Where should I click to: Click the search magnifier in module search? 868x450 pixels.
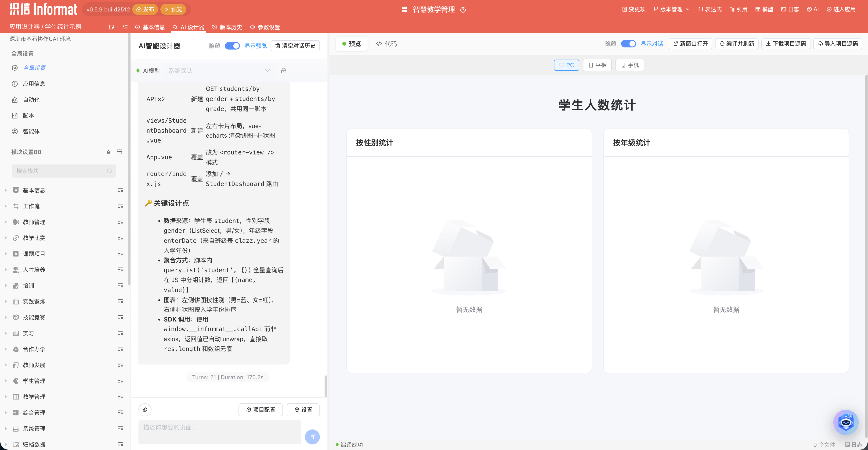tap(109, 171)
